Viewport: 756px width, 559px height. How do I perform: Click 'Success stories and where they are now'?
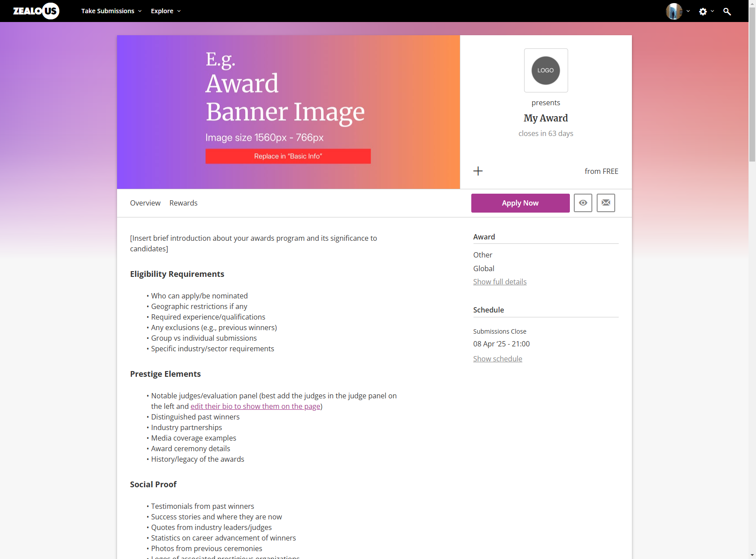[x=217, y=517]
